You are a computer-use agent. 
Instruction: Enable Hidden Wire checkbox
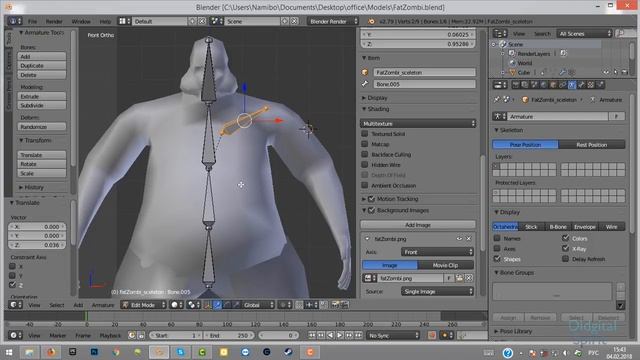pyautogui.click(x=365, y=164)
